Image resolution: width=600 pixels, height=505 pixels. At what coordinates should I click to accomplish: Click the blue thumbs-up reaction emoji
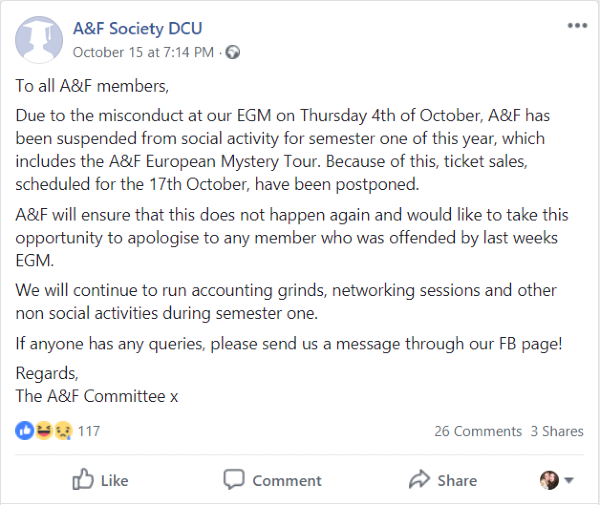point(25,431)
